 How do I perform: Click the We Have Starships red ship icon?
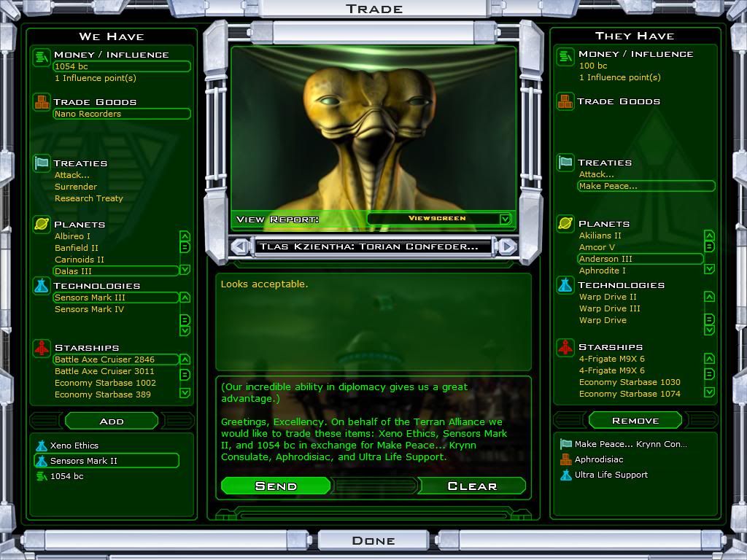42,348
